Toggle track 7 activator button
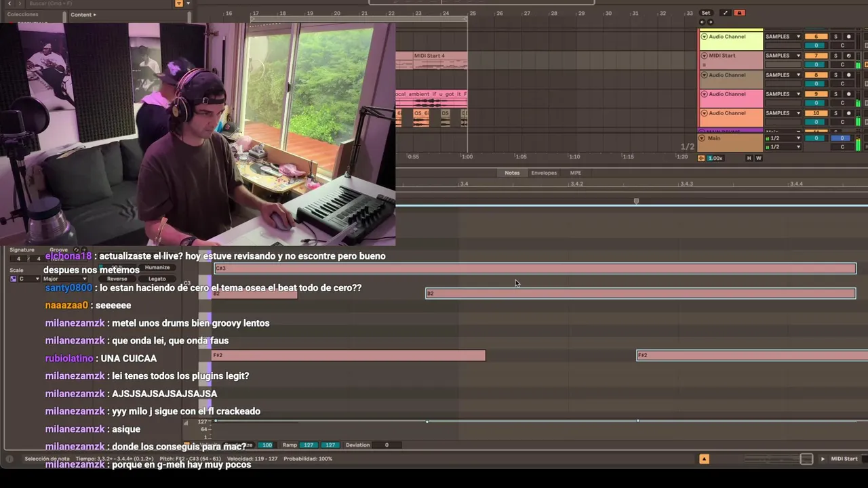The width and height of the screenshot is (868, 488). click(816, 56)
